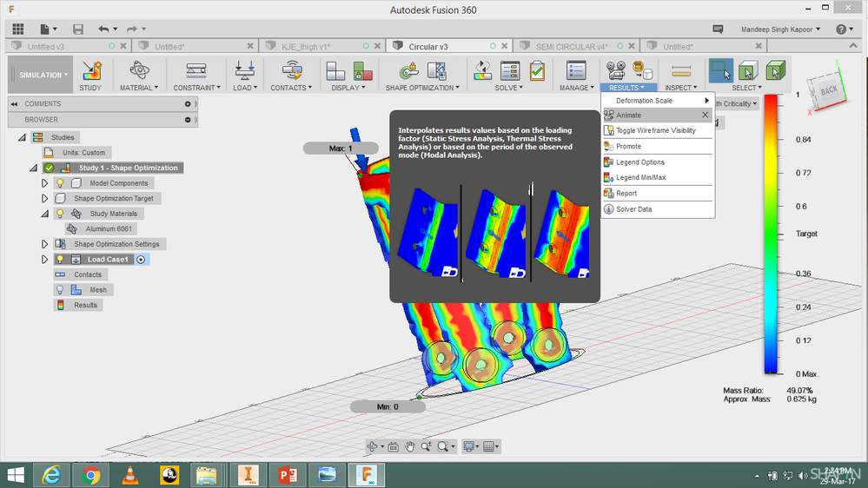Close the Circular v3 tab
This screenshot has width=868, height=488.
click(x=504, y=46)
